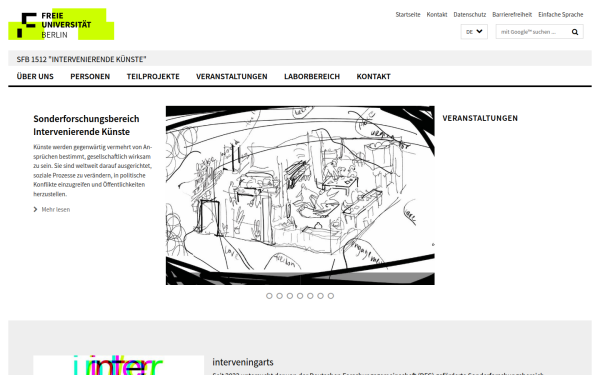Click SFB 1512 "Intervenierende Künste" title

[82, 59]
